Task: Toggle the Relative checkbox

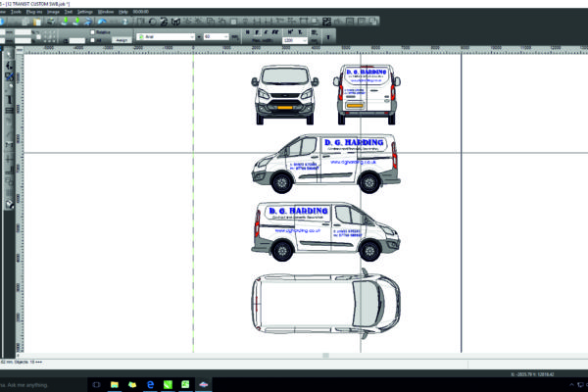Action: tap(93, 32)
